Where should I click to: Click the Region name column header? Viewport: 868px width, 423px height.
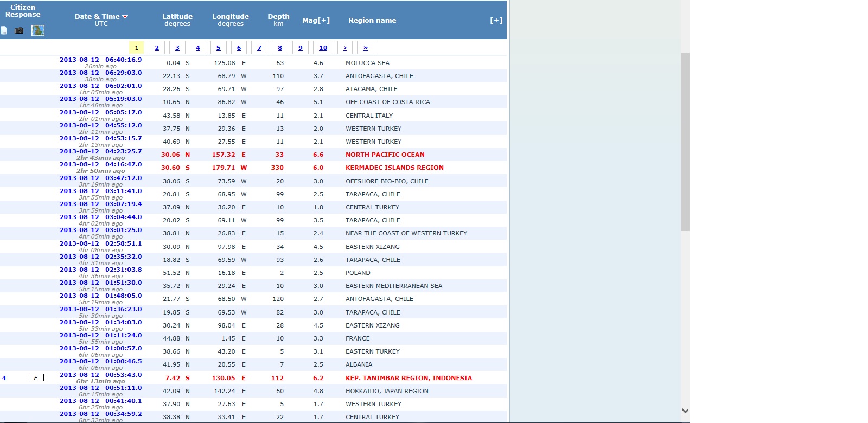point(372,20)
